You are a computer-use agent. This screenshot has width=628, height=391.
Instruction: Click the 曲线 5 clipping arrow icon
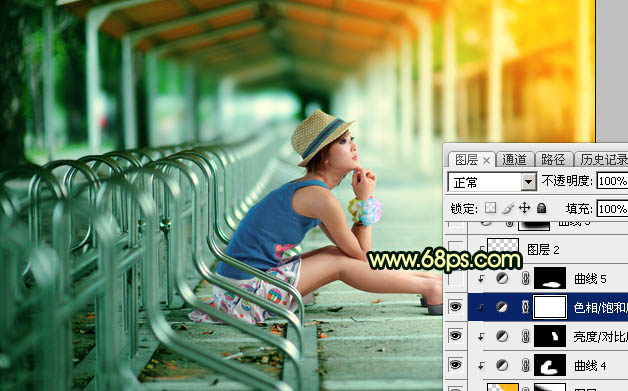point(481,279)
